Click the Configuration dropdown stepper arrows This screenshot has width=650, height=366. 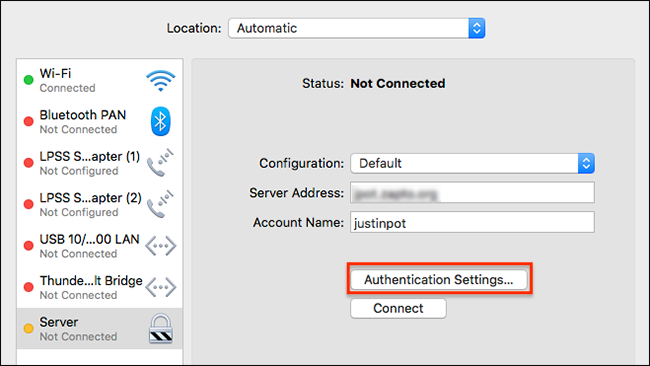tap(586, 163)
